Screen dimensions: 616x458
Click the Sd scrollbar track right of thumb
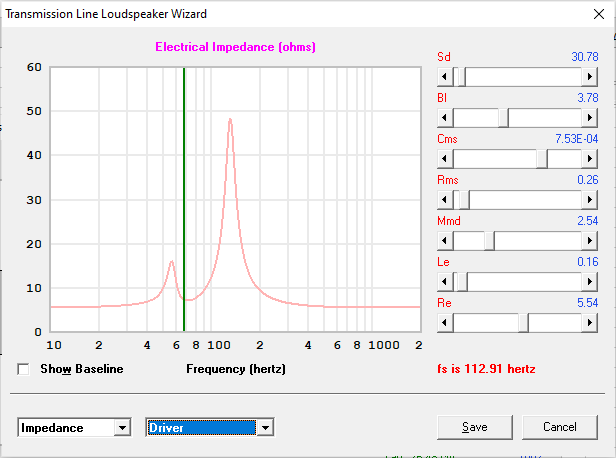[x=523, y=77]
